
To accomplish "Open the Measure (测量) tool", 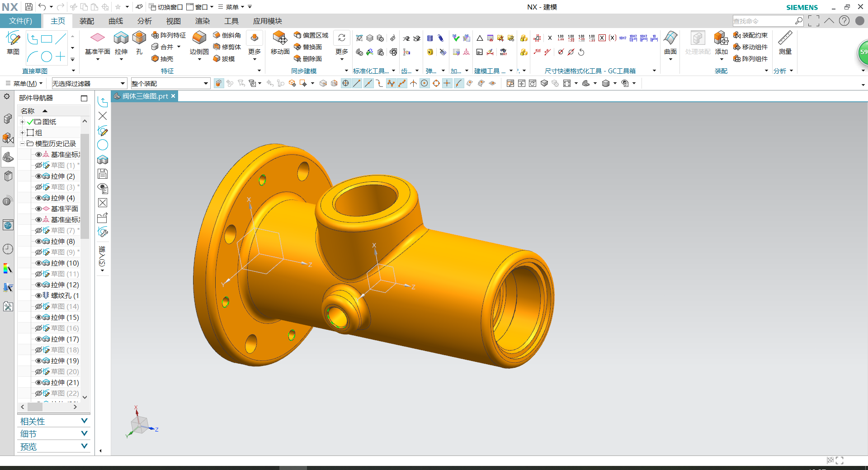I will (x=785, y=43).
